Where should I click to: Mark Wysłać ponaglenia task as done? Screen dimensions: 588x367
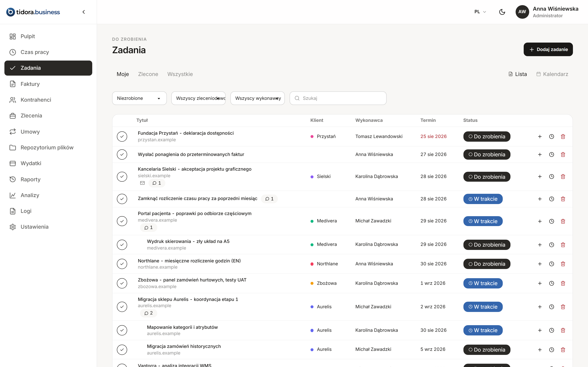[x=122, y=154]
